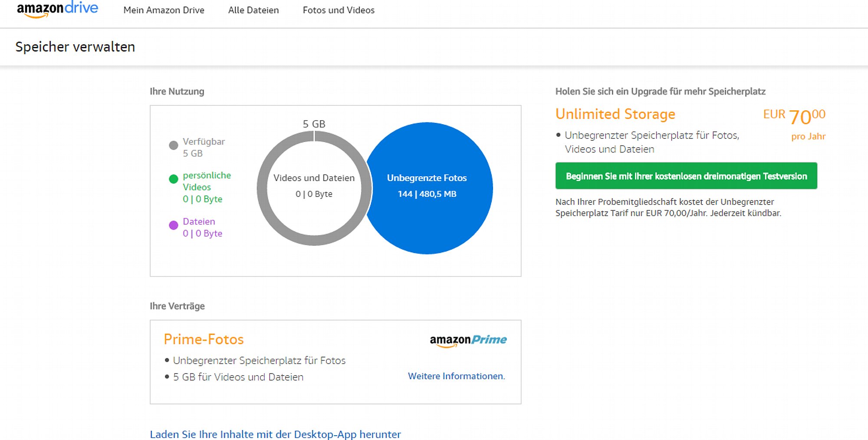Click the Dateien 0 Byte legend label
Image resolution: width=868 pixels, height=440 pixels.
[202, 227]
